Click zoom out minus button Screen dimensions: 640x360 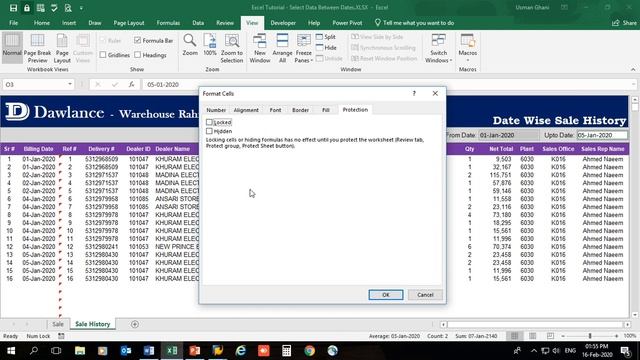[x=563, y=336]
